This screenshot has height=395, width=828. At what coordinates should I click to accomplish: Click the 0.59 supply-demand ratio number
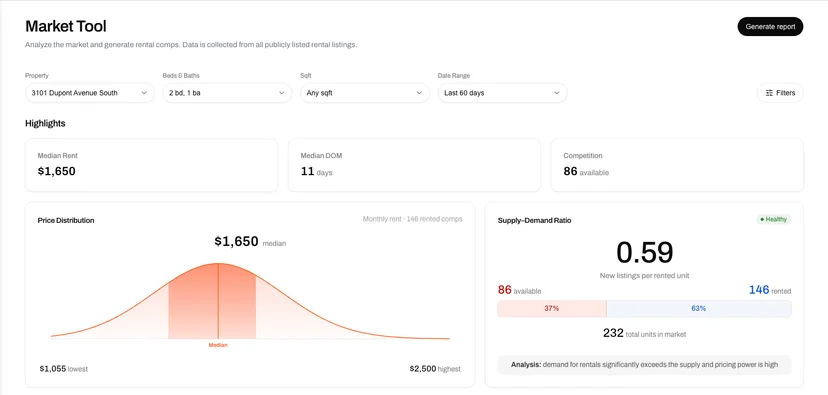click(x=645, y=252)
